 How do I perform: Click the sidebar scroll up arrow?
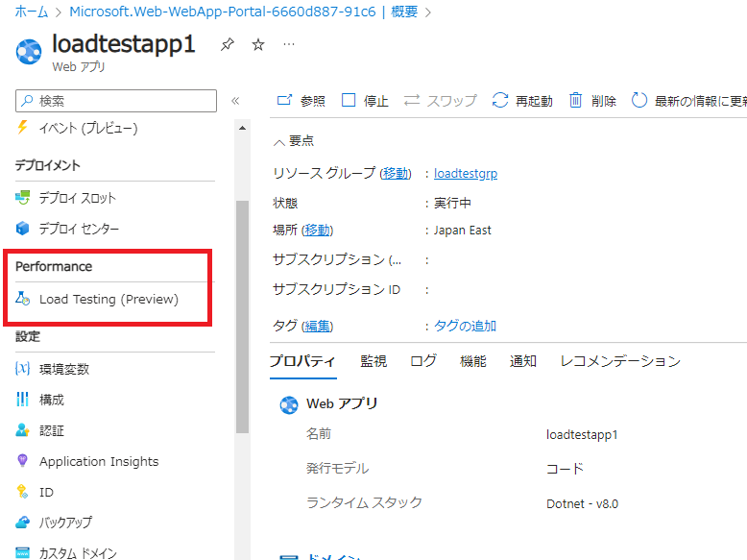tap(243, 128)
